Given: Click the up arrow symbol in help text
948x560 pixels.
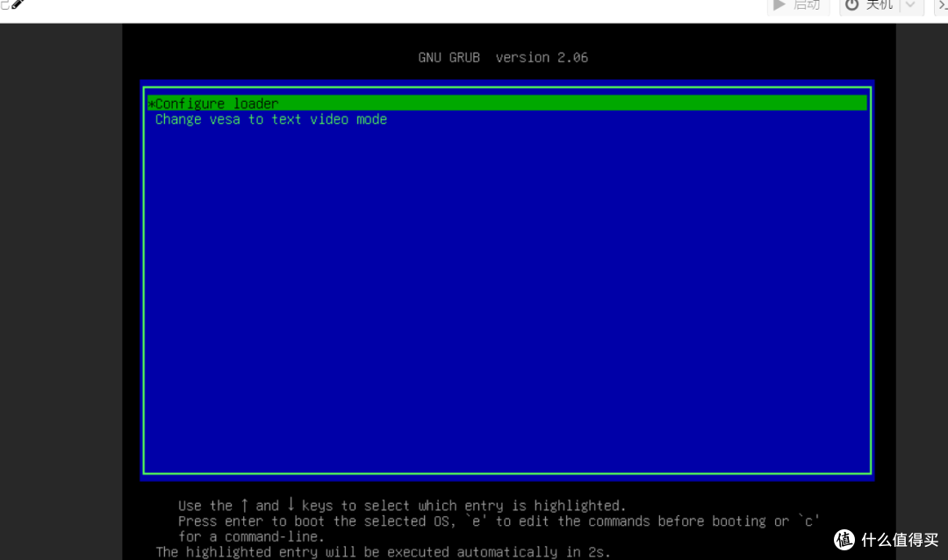Looking at the screenshot, I should point(245,506).
